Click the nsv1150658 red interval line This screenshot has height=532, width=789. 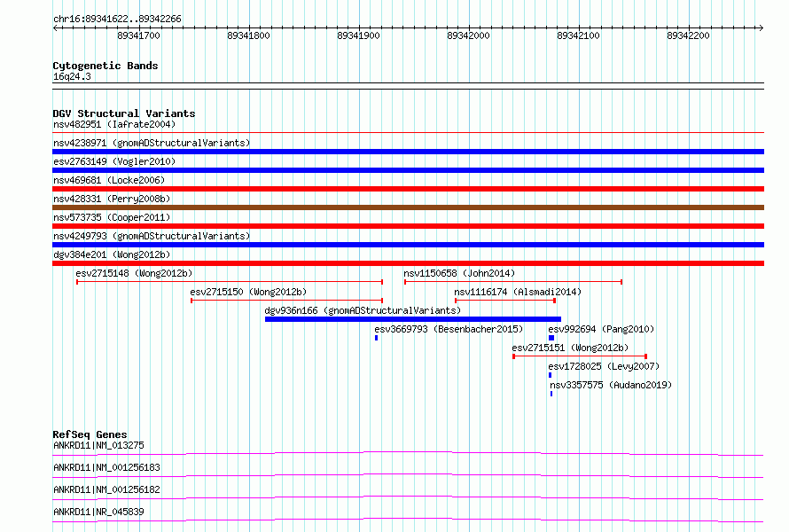513,282
